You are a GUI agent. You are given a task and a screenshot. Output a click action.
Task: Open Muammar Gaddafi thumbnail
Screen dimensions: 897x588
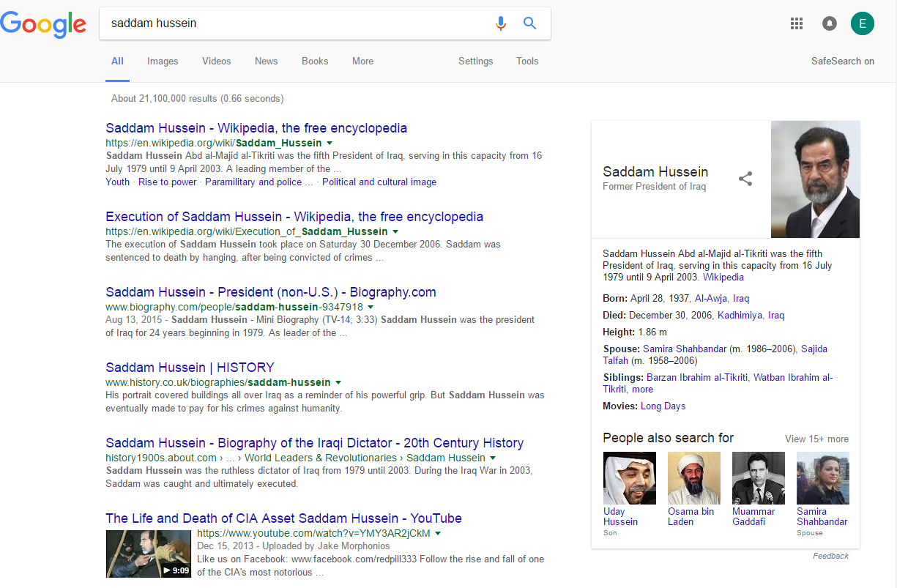coord(759,478)
